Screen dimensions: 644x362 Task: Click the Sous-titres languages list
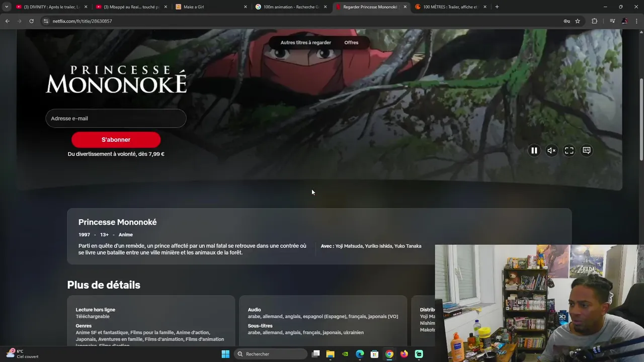[305, 333]
